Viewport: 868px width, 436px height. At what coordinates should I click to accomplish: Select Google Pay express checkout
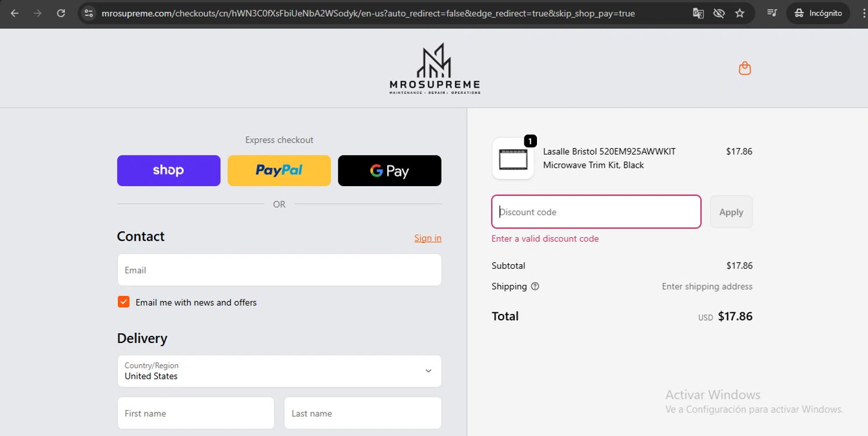click(389, 171)
